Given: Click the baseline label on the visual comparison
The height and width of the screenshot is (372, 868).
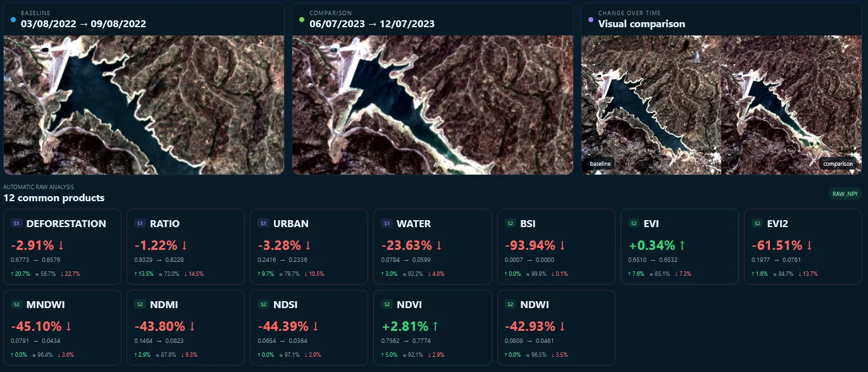Looking at the screenshot, I should [x=600, y=164].
